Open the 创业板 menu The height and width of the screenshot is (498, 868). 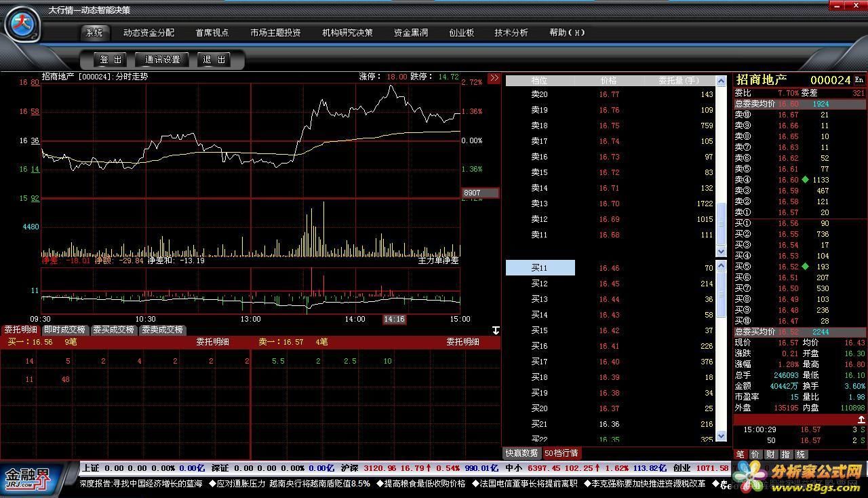461,33
